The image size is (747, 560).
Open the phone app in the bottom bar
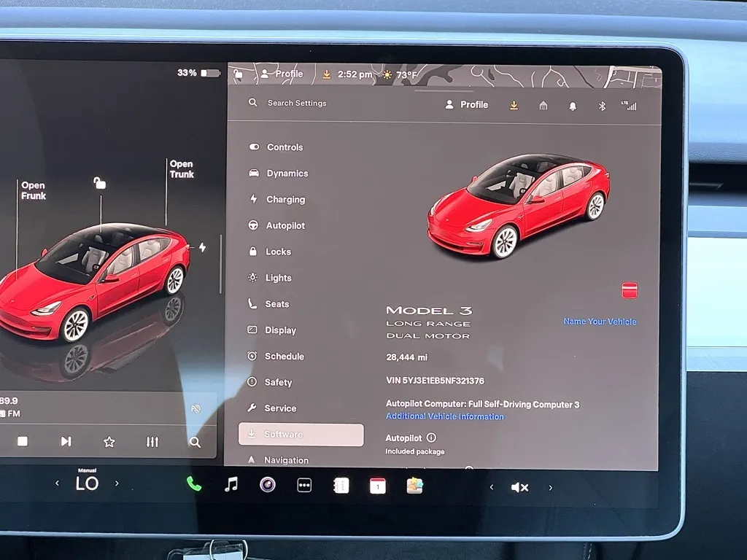point(193,484)
